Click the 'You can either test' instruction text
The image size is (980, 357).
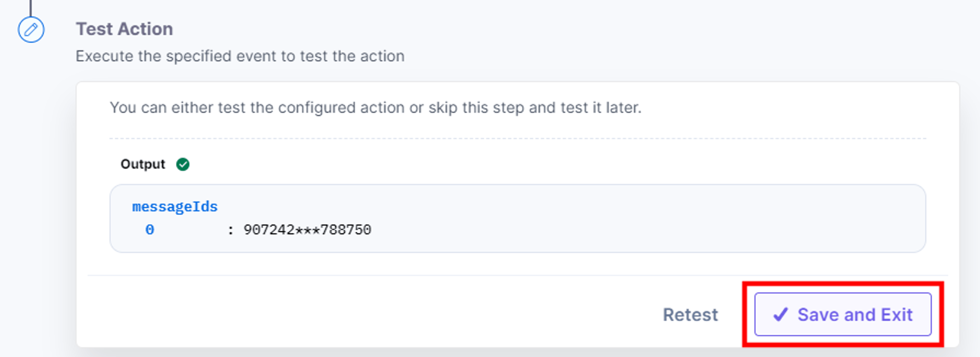(375, 108)
